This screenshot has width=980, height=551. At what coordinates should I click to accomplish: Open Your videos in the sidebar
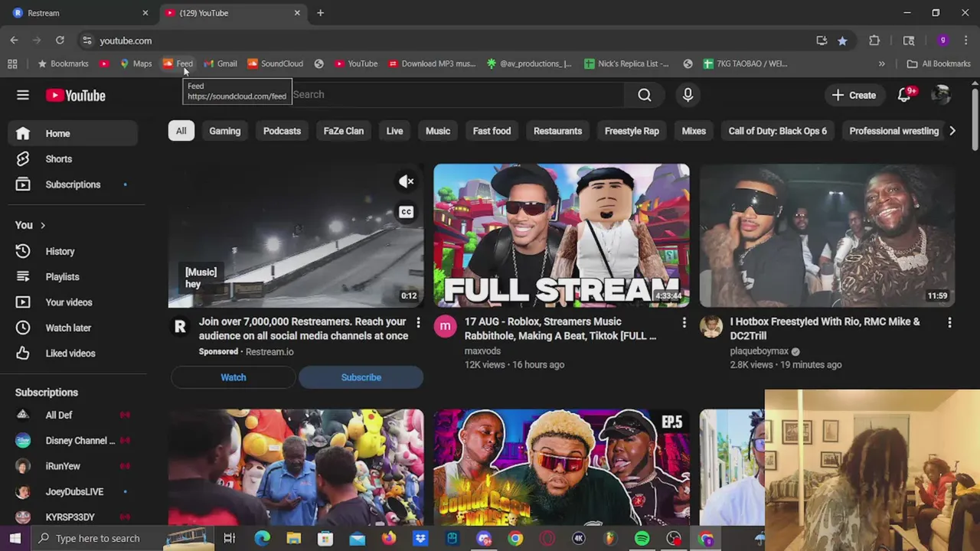[x=73, y=302]
